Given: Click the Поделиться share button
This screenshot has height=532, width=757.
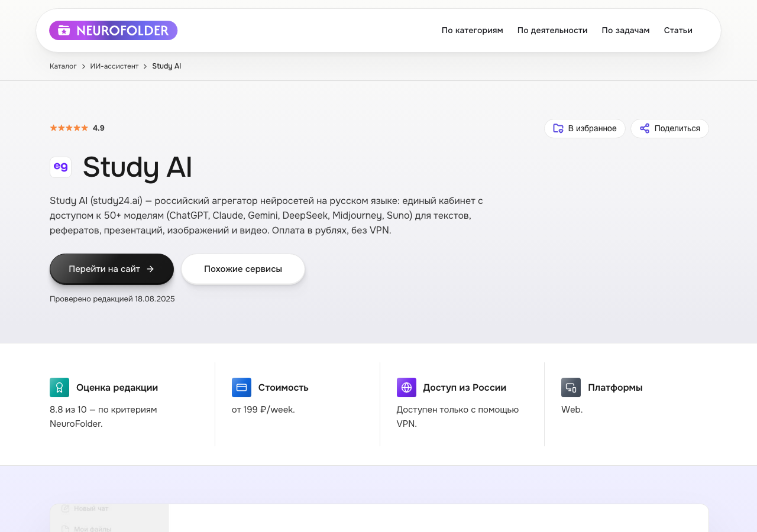Looking at the screenshot, I should [x=669, y=128].
